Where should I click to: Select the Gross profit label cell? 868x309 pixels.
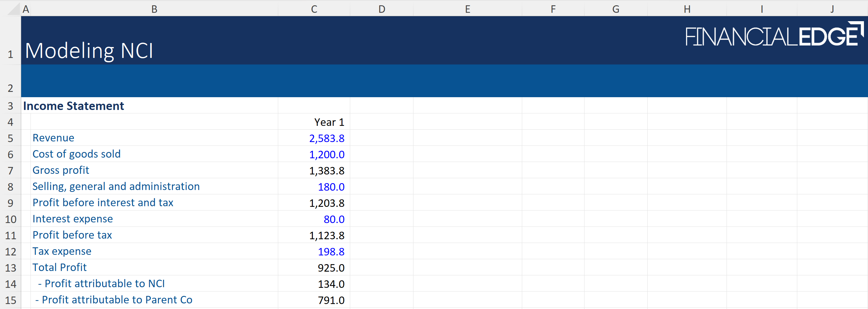click(x=61, y=170)
